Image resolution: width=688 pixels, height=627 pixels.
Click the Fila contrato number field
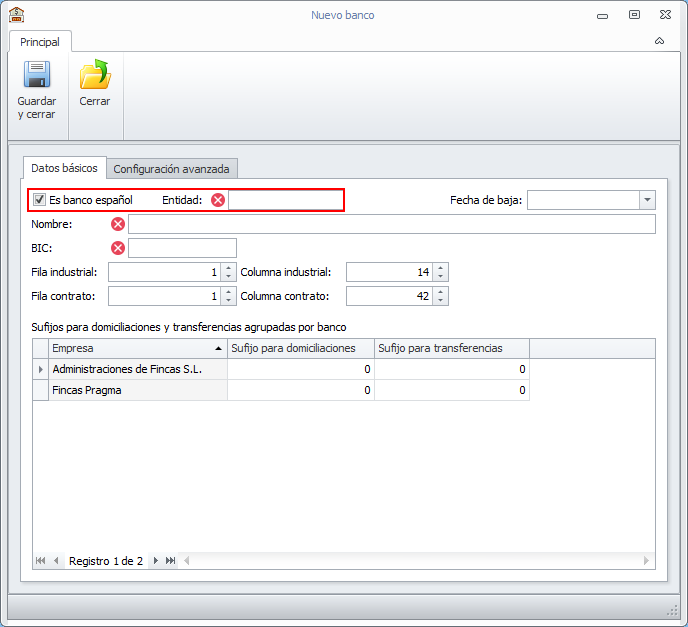tap(165, 296)
